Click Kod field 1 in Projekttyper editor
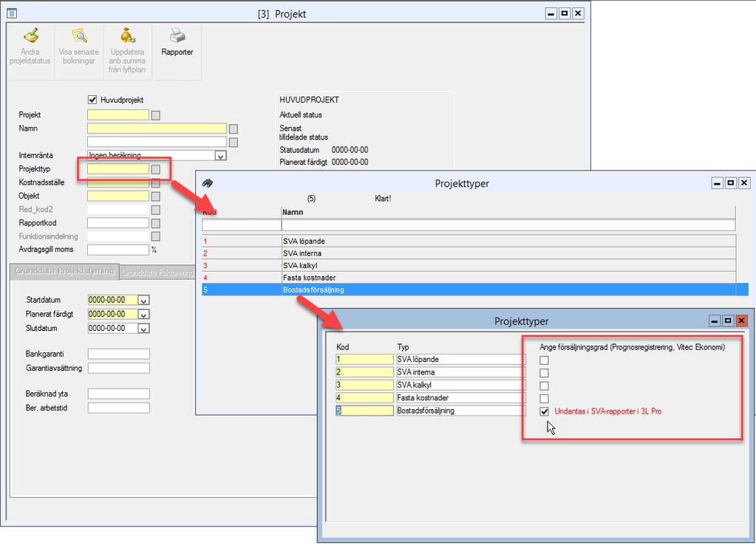The height and width of the screenshot is (545, 756). tap(364, 359)
